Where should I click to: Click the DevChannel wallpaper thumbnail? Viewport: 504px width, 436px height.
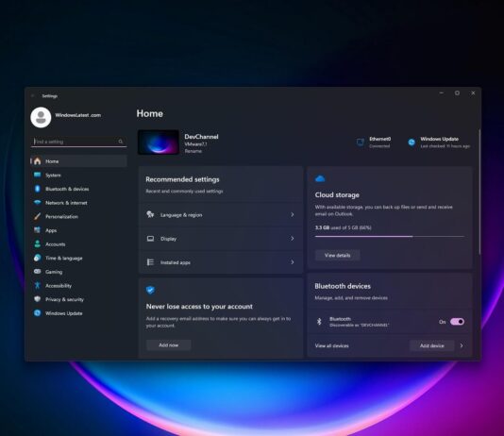coord(159,143)
